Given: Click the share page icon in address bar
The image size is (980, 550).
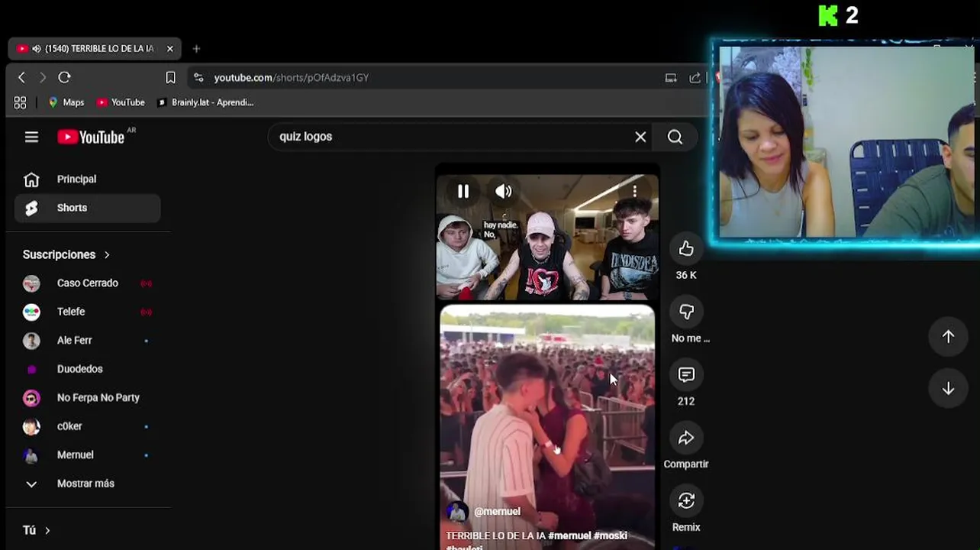Looking at the screenshot, I should point(695,77).
